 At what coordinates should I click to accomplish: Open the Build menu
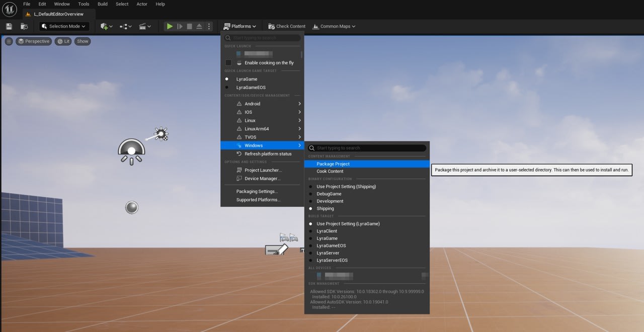click(x=102, y=4)
